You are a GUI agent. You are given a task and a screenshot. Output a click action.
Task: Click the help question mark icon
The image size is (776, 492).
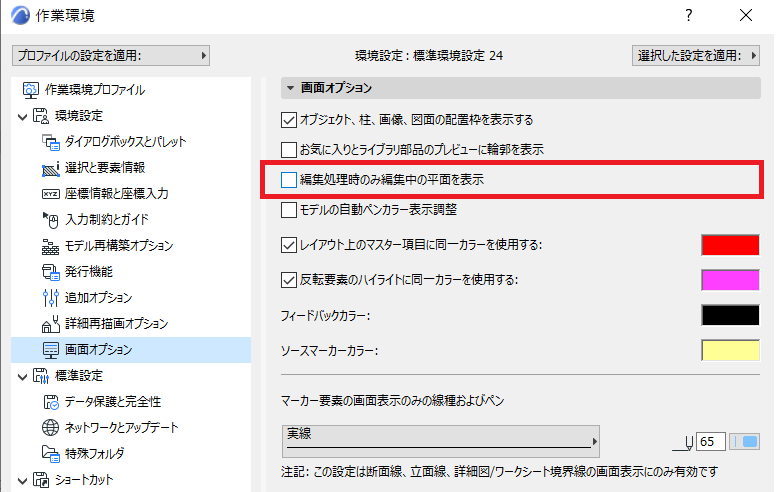coord(688,15)
